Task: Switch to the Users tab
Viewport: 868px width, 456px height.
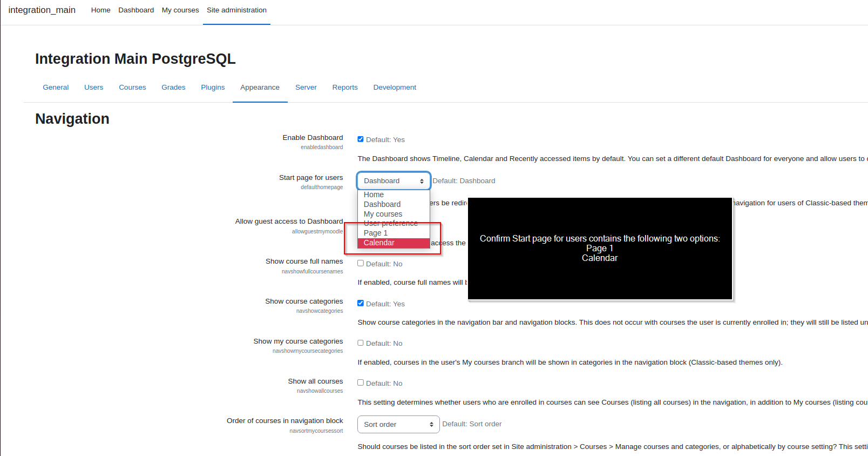Action: click(x=94, y=87)
